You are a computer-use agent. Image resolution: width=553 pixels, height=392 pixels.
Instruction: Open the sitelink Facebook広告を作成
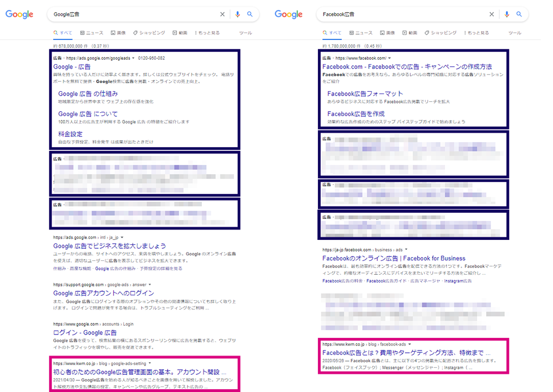click(356, 114)
